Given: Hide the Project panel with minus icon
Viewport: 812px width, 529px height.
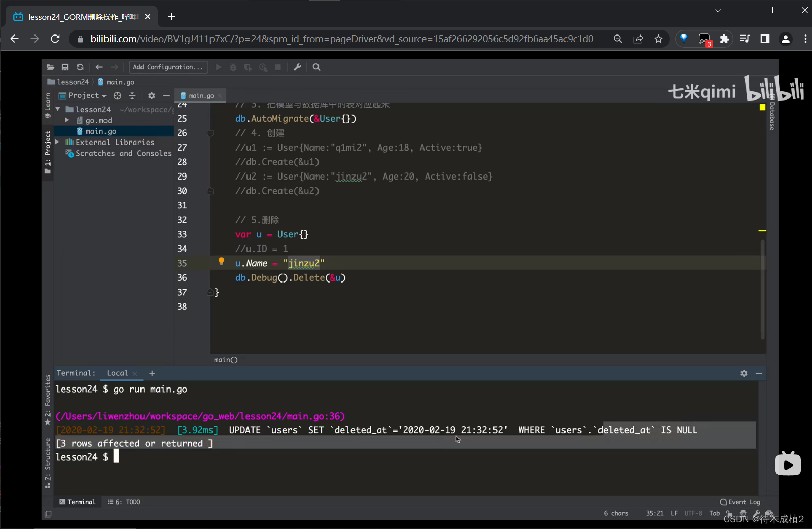Looking at the screenshot, I should click(166, 95).
